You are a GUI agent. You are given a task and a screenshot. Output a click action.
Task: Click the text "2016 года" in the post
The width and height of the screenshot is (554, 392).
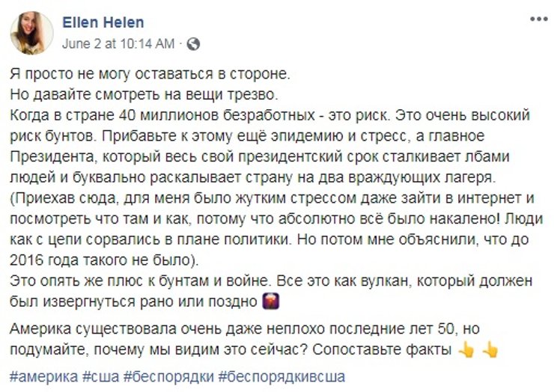(43, 261)
